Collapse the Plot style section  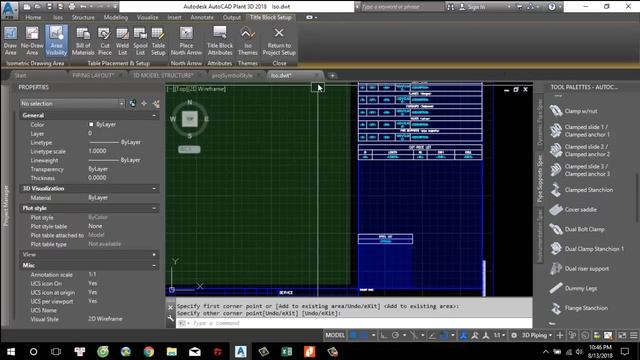click(x=154, y=208)
